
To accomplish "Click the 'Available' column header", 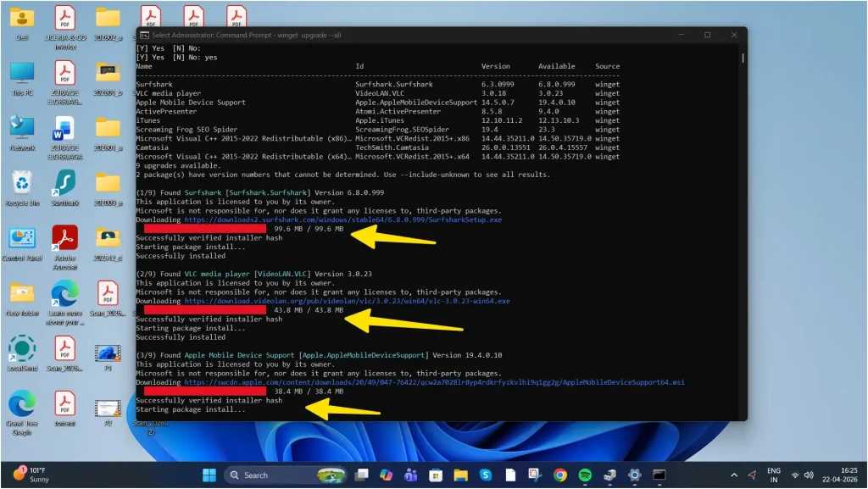I will click(556, 66).
